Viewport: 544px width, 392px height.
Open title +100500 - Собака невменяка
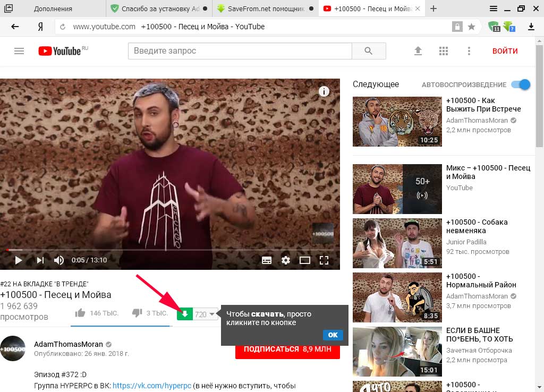click(477, 226)
